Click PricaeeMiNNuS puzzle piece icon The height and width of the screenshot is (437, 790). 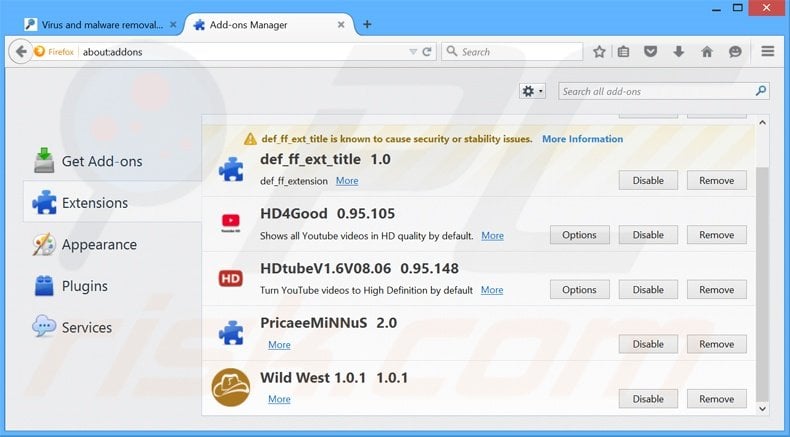pos(231,333)
